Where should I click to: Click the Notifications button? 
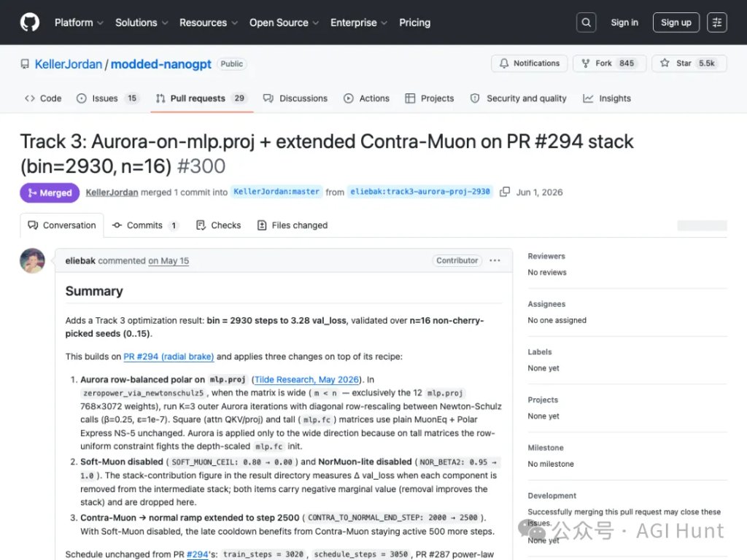coord(530,63)
